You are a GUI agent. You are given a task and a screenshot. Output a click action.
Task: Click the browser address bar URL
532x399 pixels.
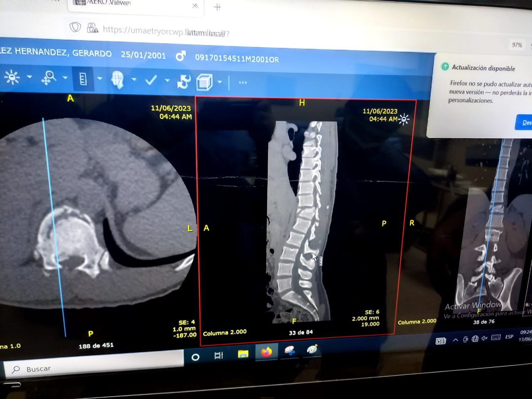point(166,31)
